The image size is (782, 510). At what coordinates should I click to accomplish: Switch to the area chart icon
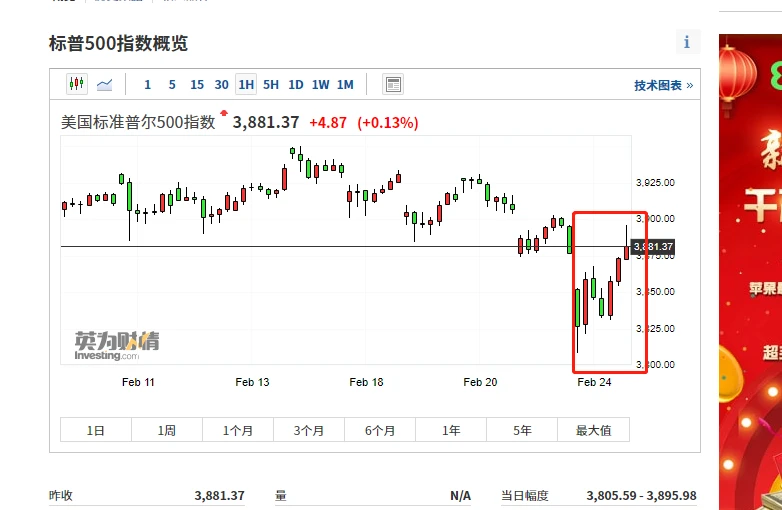[x=105, y=84]
